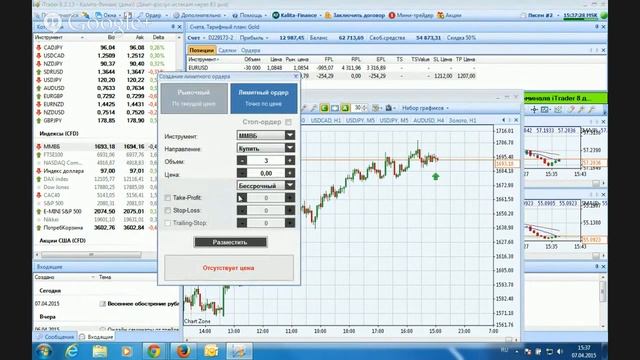Viewport: 640px width, 360px height.
Task: Switch to the Сделки tab
Action: (x=227, y=50)
